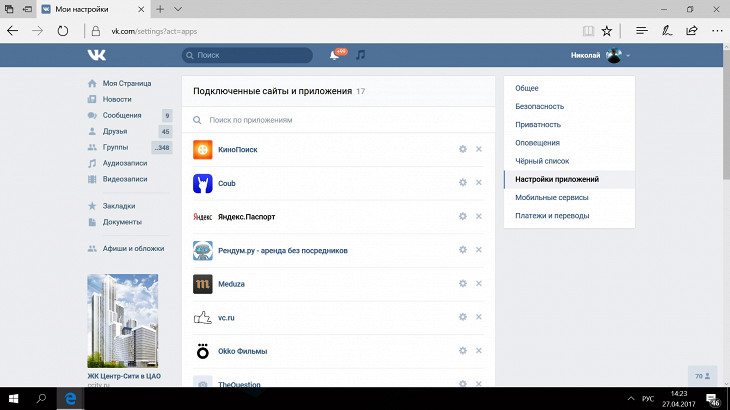Go to Моя Страница
This screenshot has width=730, height=410.
129,83
